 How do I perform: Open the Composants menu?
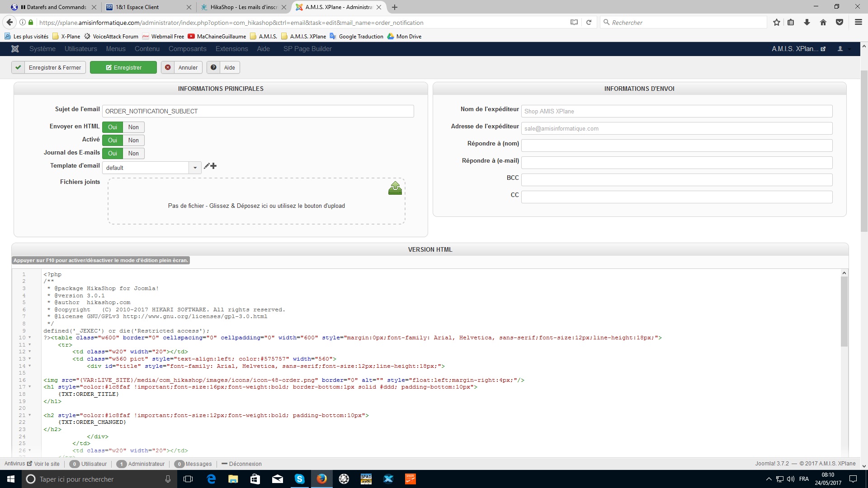point(187,49)
